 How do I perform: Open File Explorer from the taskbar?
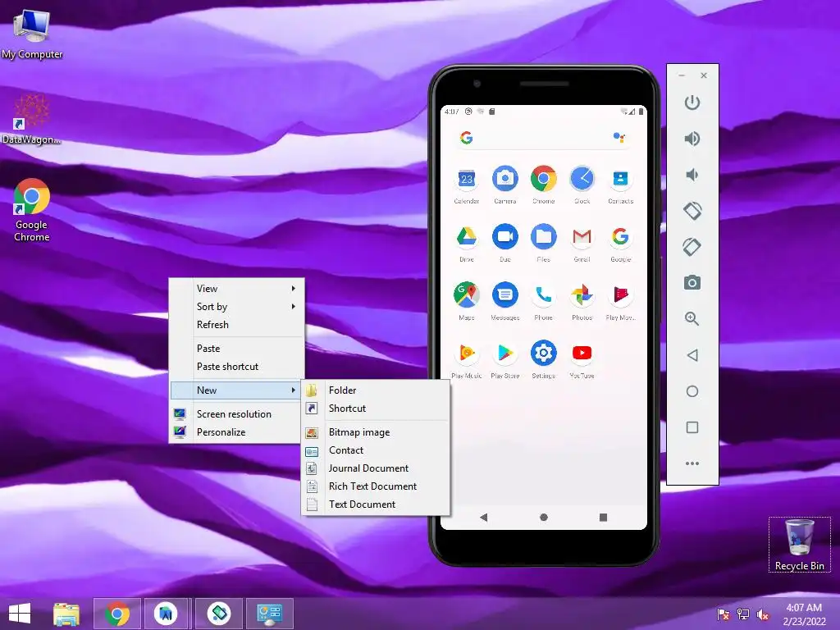tap(66, 614)
